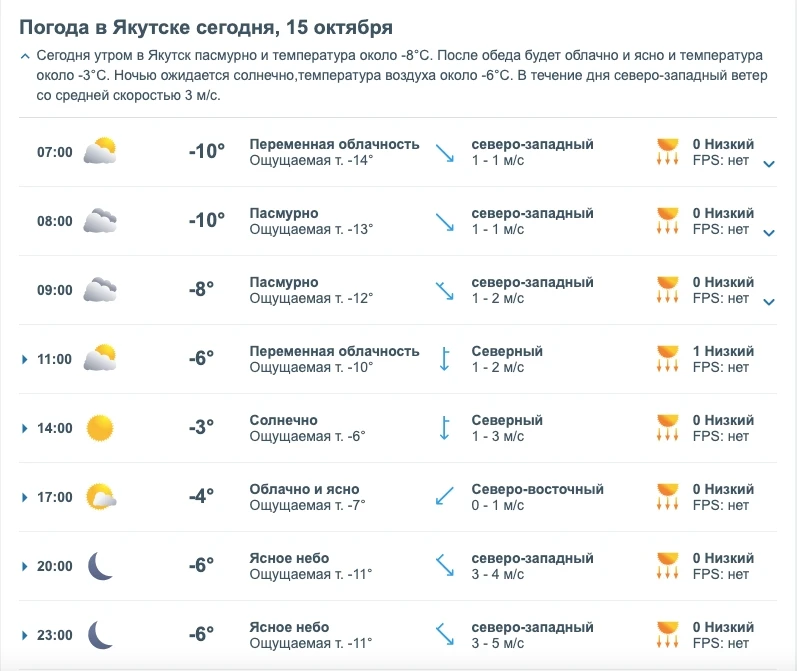Open details chevron on 09:00 row

(x=769, y=302)
